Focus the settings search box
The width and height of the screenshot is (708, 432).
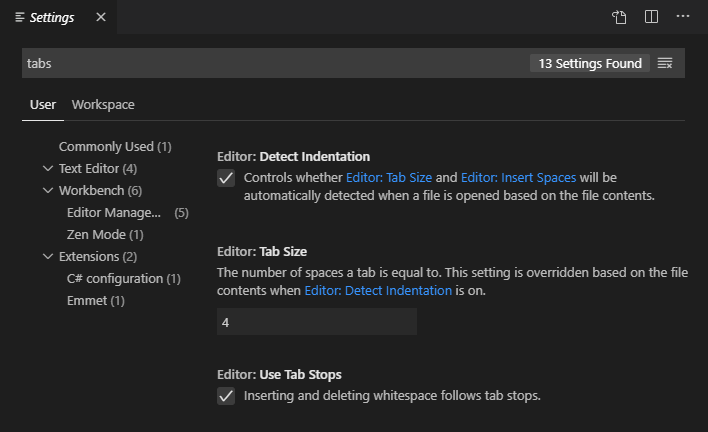click(270, 63)
